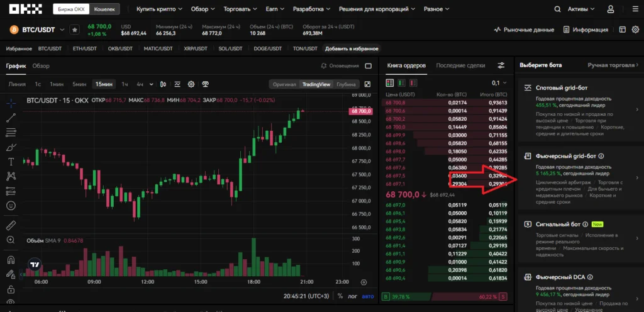Add BTC/USDT to favorites with star icon
The width and height of the screenshot is (644, 312).
point(74,30)
